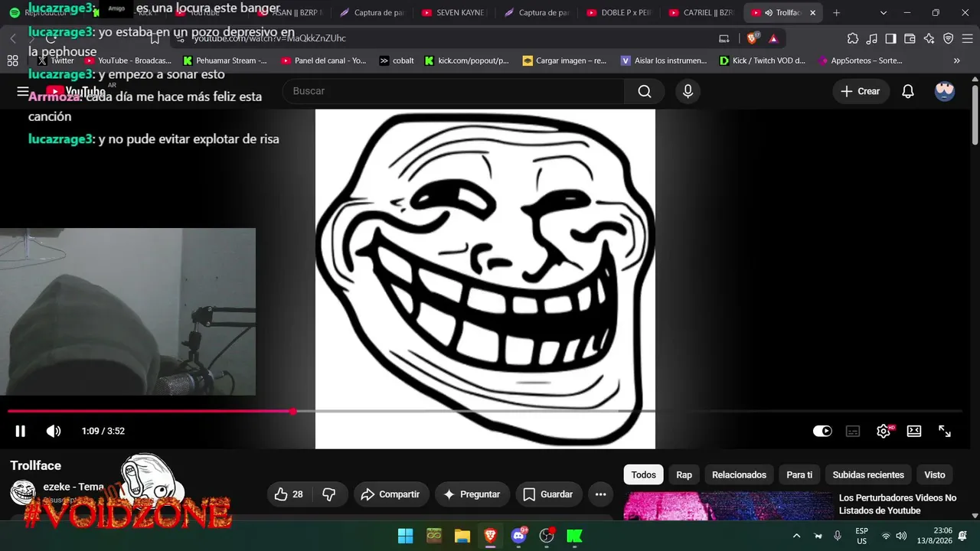Expand the hidden bookmarks overflow
The image size is (980, 551).
[x=957, y=60]
